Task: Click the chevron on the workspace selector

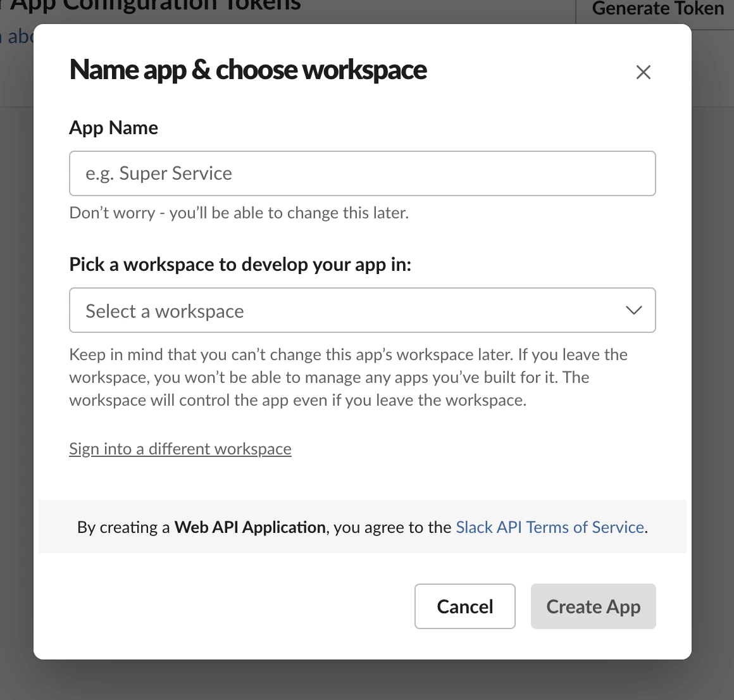Action: [x=633, y=310]
